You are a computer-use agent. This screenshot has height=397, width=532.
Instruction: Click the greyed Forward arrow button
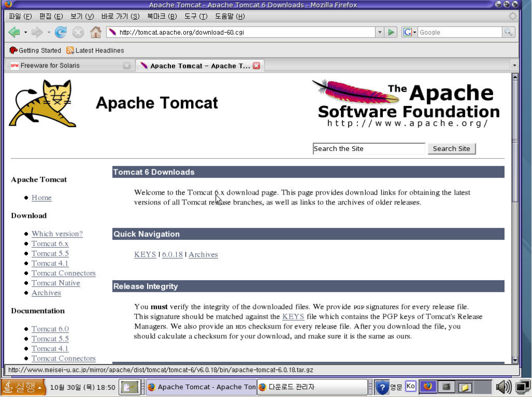[37, 33]
